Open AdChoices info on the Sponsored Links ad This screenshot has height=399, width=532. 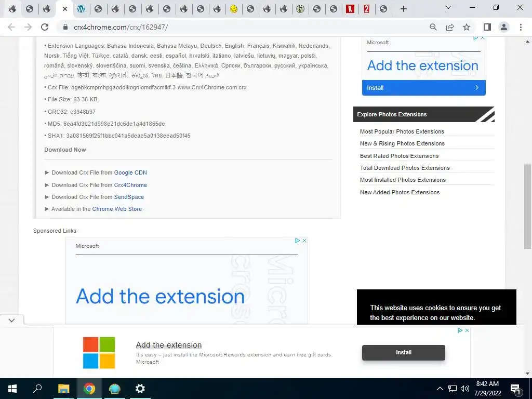pos(298,241)
